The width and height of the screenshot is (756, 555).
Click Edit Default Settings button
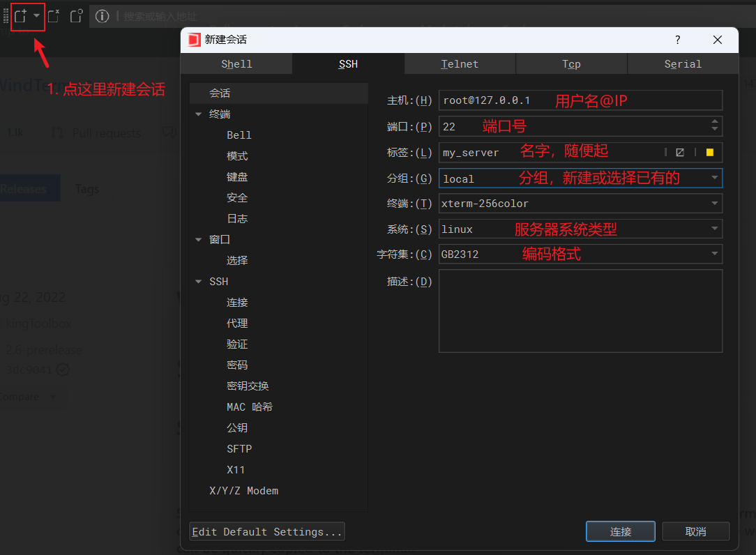pos(267,531)
